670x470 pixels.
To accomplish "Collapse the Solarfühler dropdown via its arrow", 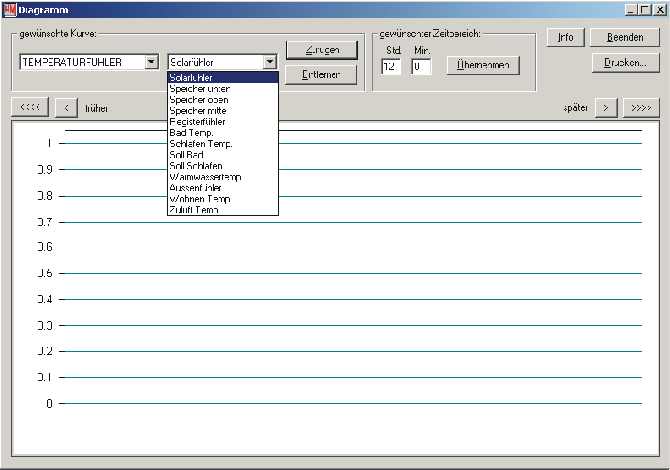I will (269, 62).
